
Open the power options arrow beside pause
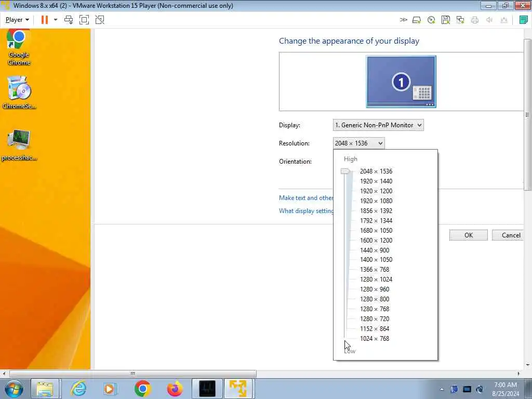pyautogui.click(x=56, y=20)
